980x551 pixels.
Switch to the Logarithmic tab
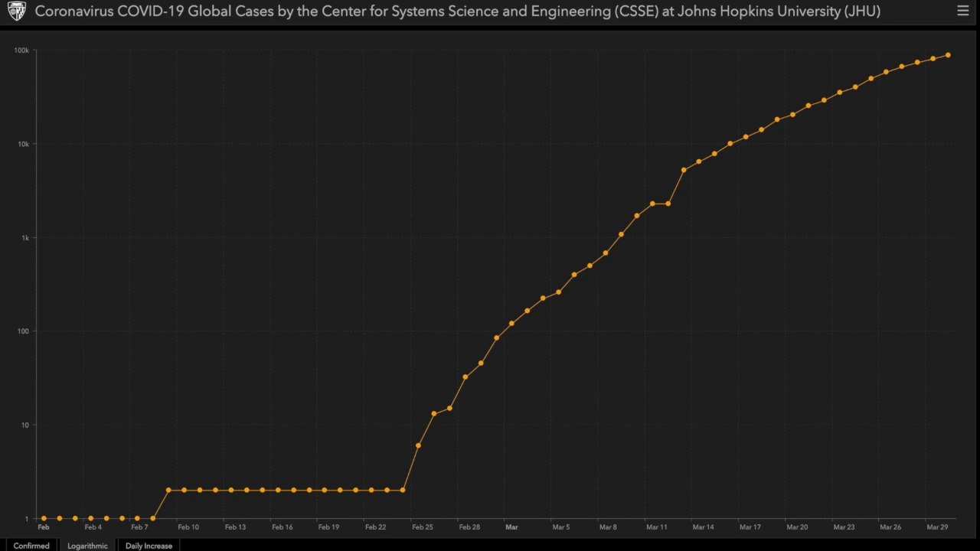pyautogui.click(x=87, y=546)
